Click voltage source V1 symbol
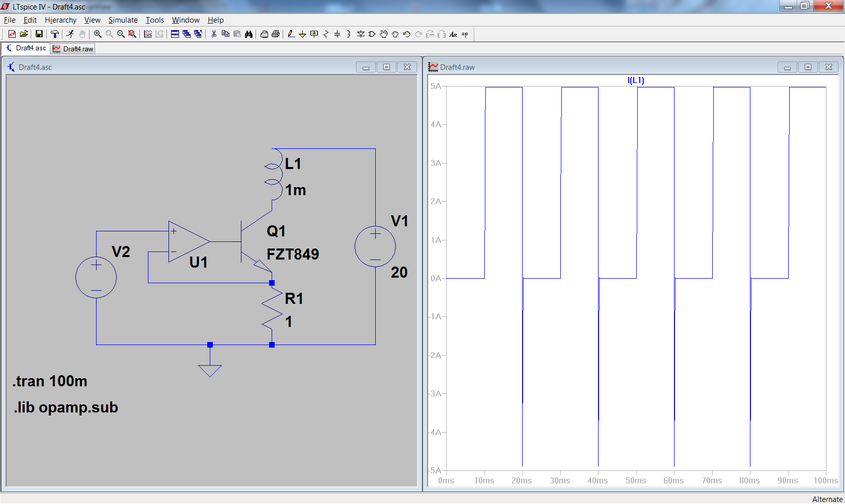845x504 pixels. point(375,246)
